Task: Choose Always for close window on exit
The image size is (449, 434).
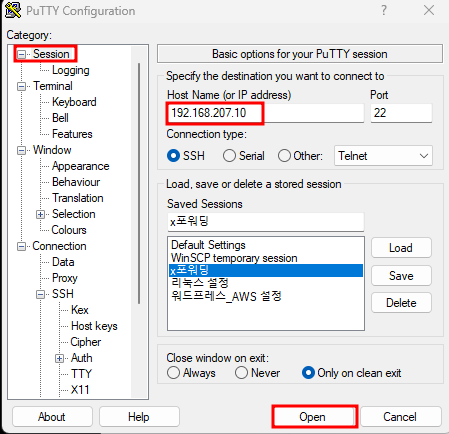Action: click(x=173, y=373)
